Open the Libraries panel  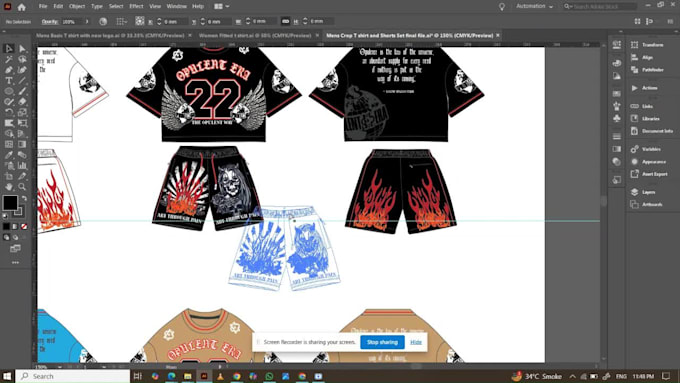(x=645, y=118)
